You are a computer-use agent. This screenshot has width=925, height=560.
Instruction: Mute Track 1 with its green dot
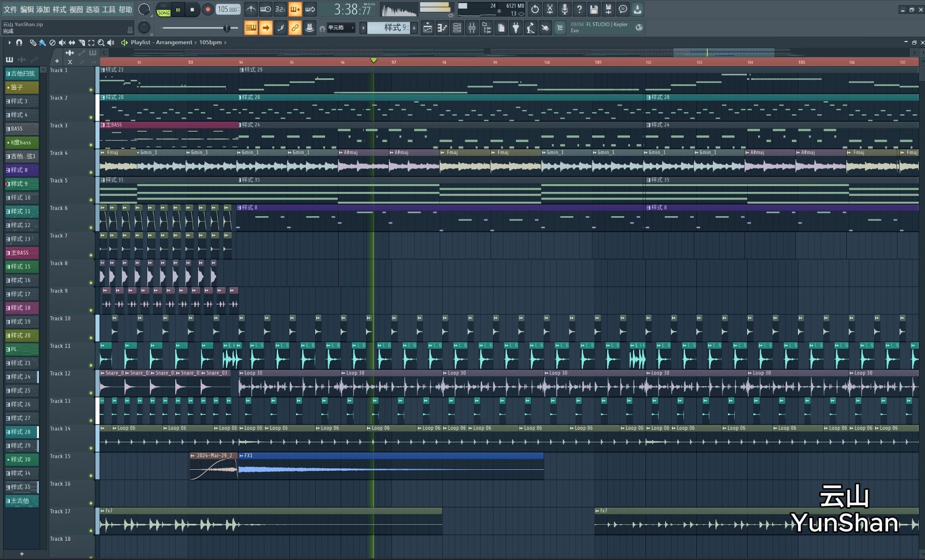(91, 90)
